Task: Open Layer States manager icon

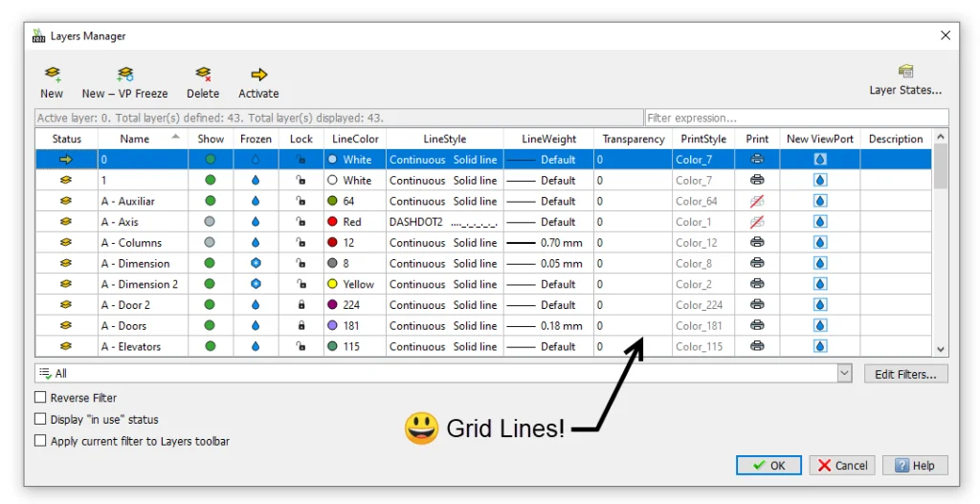Action: [904, 72]
